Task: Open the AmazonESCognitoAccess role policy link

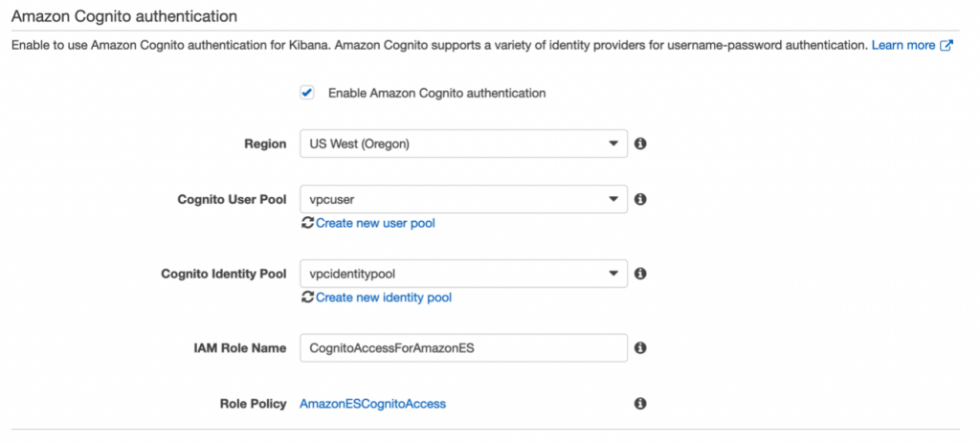Action: point(372,404)
